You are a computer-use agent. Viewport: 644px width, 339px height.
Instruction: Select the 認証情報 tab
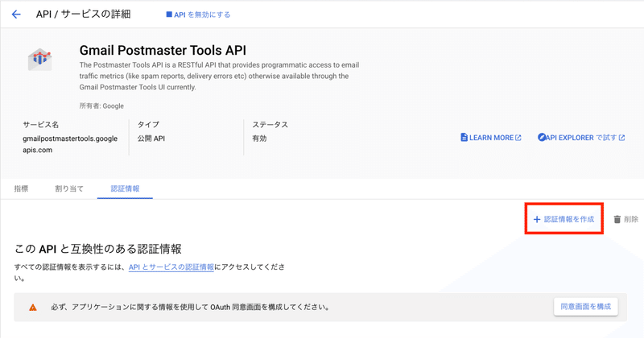(125, 188)
